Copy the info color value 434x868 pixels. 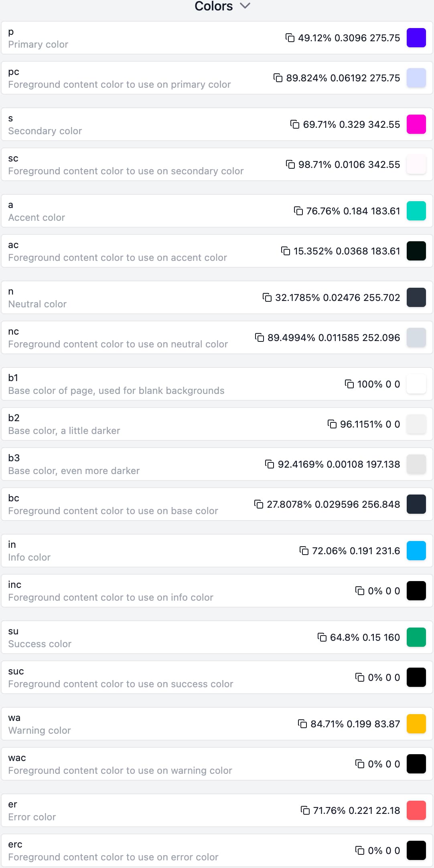click(305, 551)
